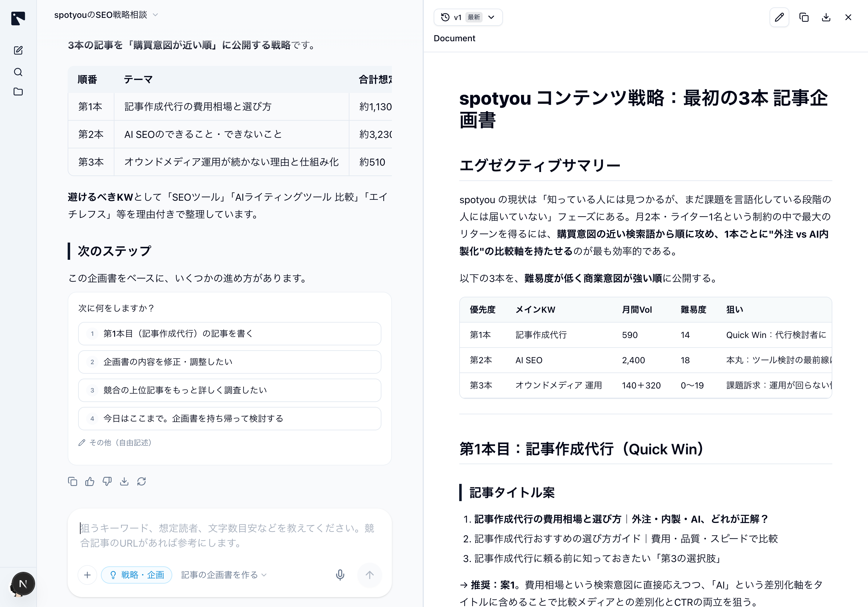
Task: Click document title spotyou コンテンツ戦略
Action: [x=643, y=109]
